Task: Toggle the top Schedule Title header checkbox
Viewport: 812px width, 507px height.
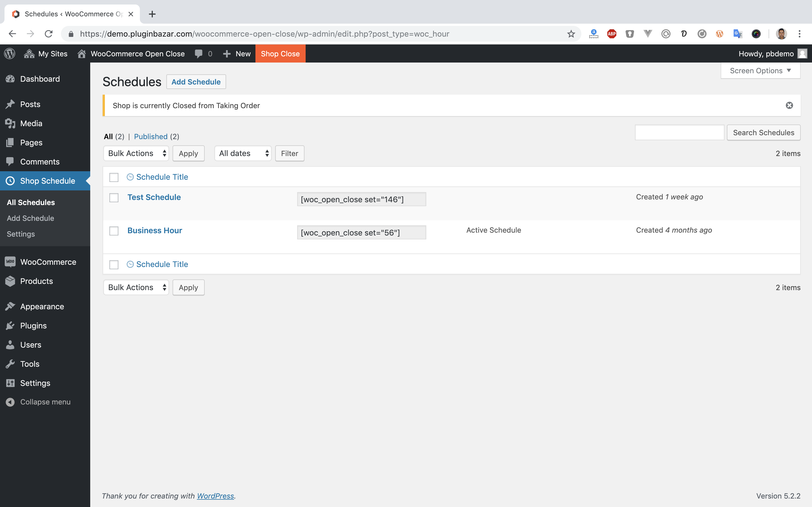Action: tap(114, 177)
